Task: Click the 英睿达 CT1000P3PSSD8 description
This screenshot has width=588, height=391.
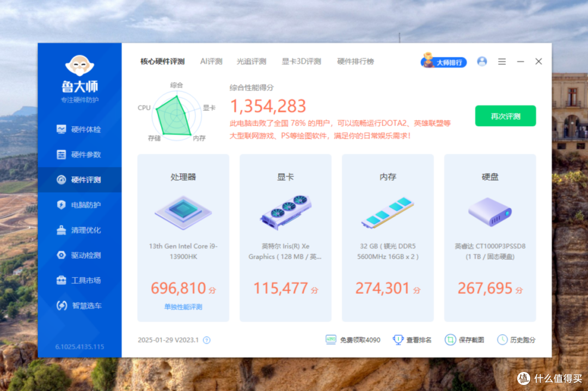Action: pos(490,252)
